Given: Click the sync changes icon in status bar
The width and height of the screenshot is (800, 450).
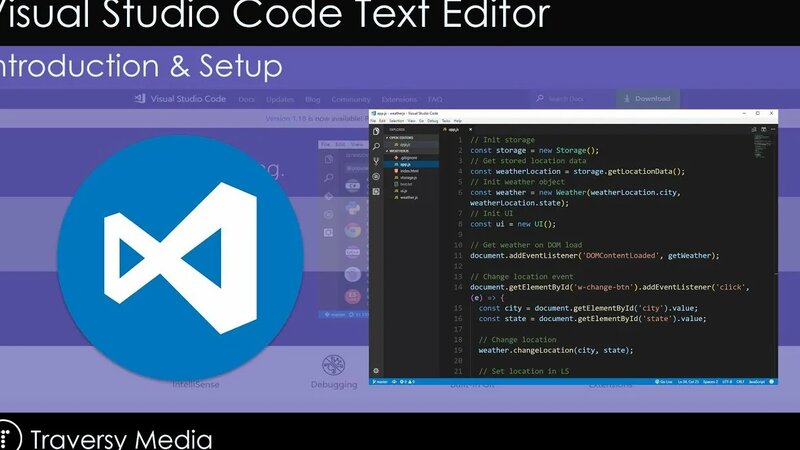Looking at the screenshot, I should [x=394, y=382].
